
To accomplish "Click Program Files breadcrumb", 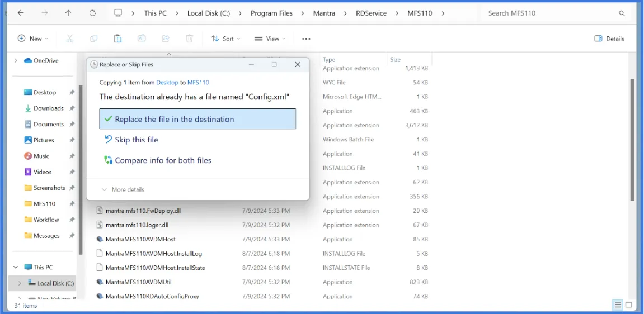I will 271,13.
